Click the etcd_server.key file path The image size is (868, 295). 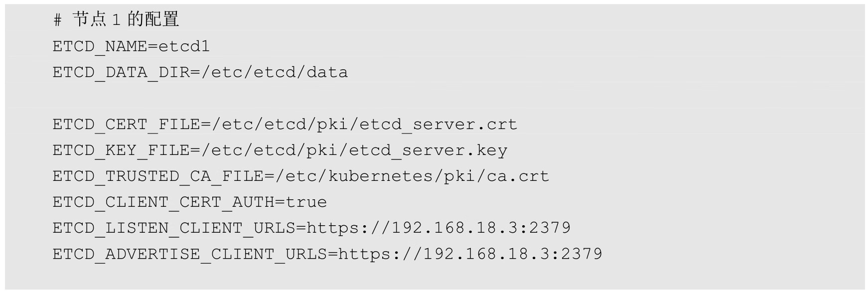(354, 150)
